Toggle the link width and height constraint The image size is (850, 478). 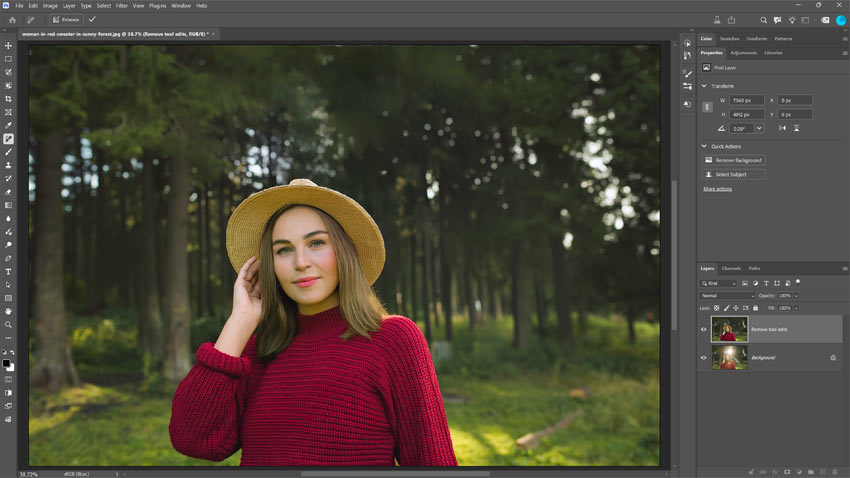point(707,107)
